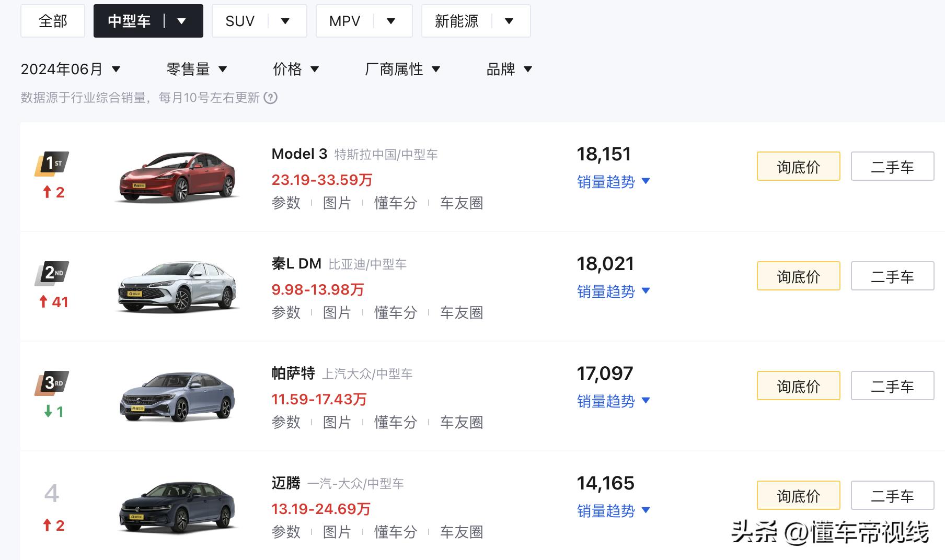Click the 1ST rank badge icon
Viewport: 945px width, 560px height.
[x=52, y=164]
